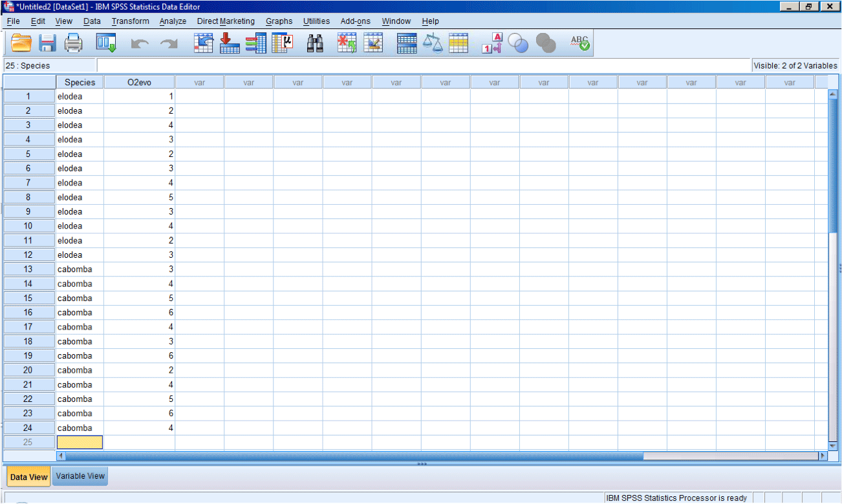842x504 pixels.
Task: Click the Split File icon
Action: [x=407, y=43]
